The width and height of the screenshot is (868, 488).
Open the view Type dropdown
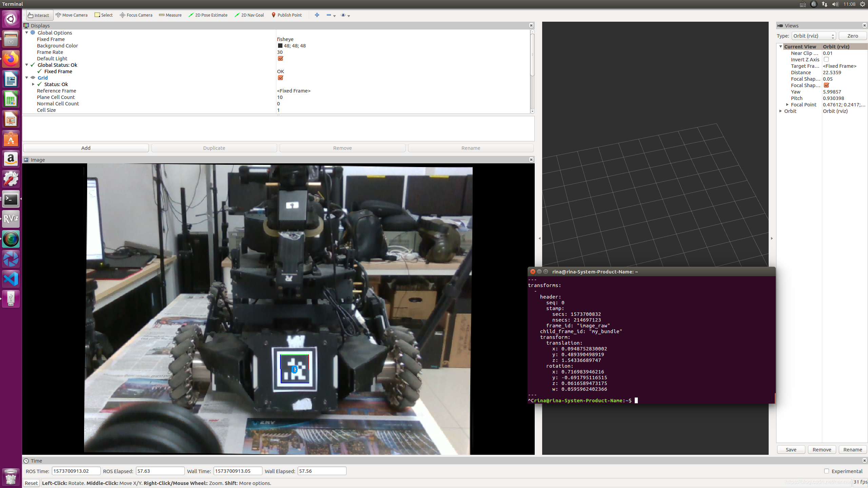pos(813,36)
